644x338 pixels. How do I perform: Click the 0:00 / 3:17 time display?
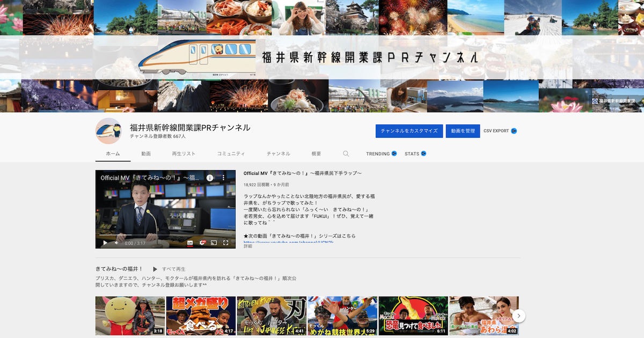[135, 243]
